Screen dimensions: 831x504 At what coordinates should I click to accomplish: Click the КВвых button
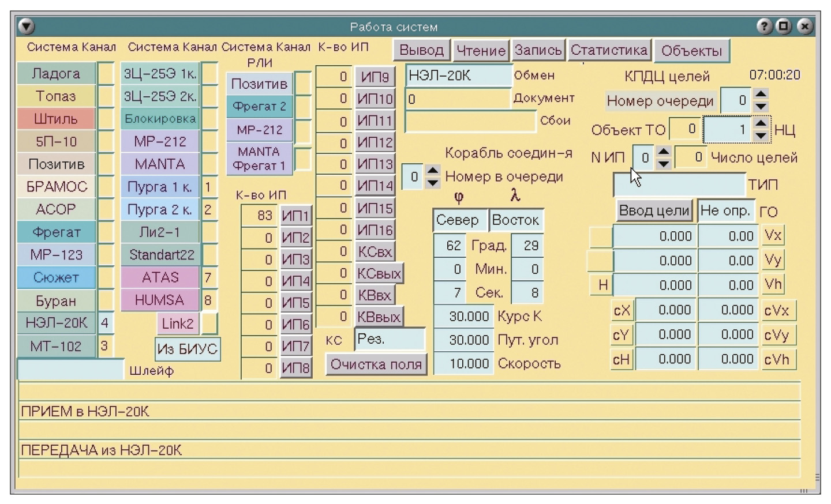coord(379,317)
